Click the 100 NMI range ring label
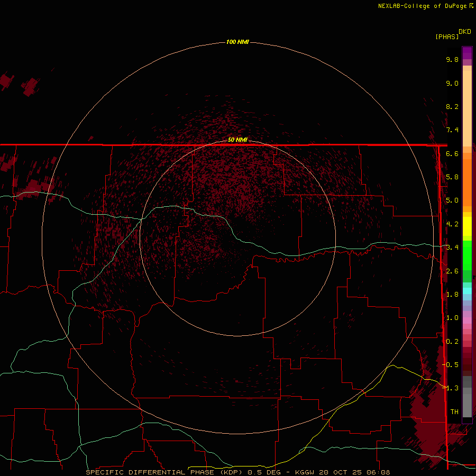This screenshot has height=476, width=476. pos(237,42)
